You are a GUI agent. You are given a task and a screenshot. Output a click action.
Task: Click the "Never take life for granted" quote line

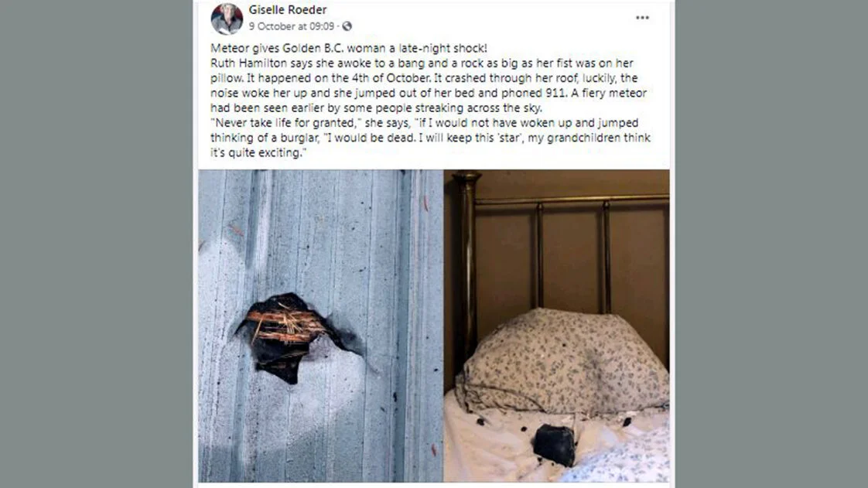424,122
